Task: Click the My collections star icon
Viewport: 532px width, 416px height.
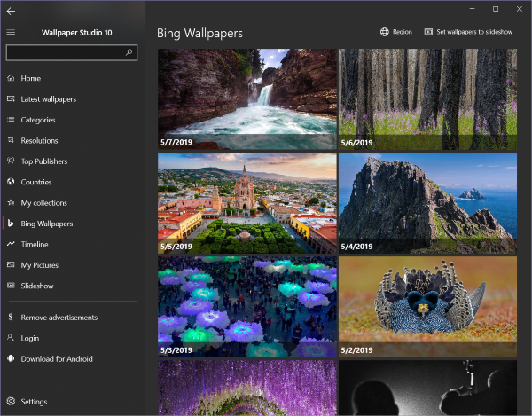Action: [11, 202]
